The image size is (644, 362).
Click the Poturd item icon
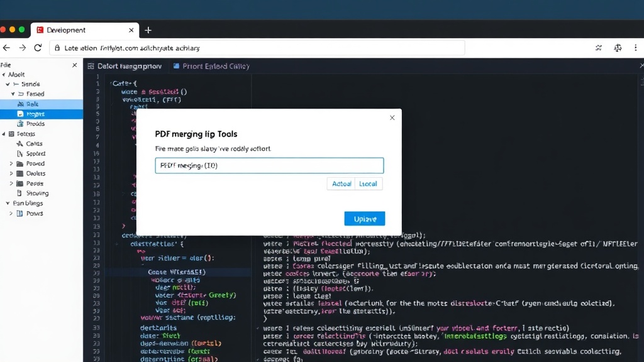click(19, 214)
